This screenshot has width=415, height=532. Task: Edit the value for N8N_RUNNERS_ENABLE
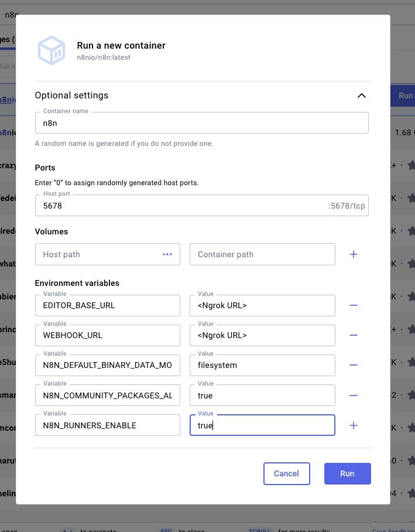[x=262, y=425]
